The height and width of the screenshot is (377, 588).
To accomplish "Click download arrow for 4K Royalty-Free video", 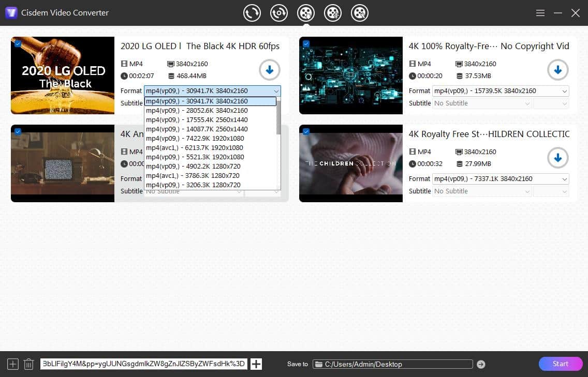I will 557,70.
